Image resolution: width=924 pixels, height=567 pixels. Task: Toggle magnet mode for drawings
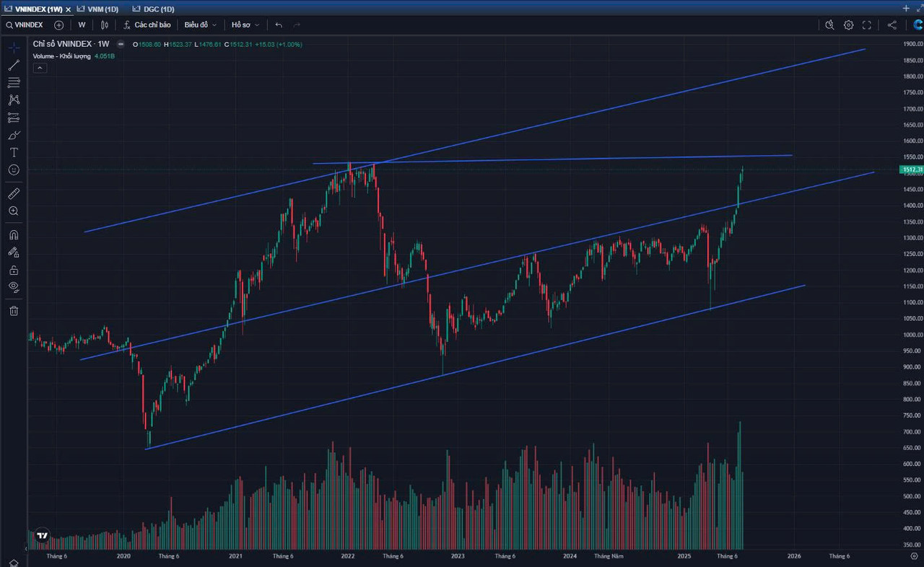(x=14, y=234)
